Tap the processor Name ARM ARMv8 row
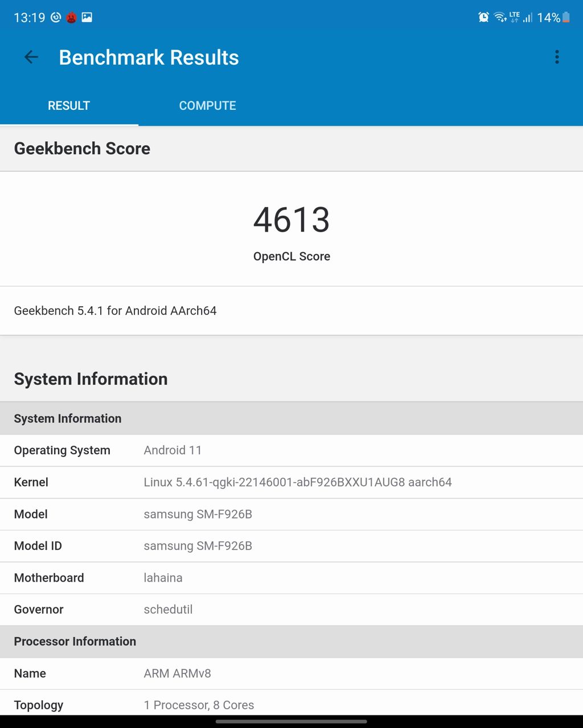 click(291, 673)
